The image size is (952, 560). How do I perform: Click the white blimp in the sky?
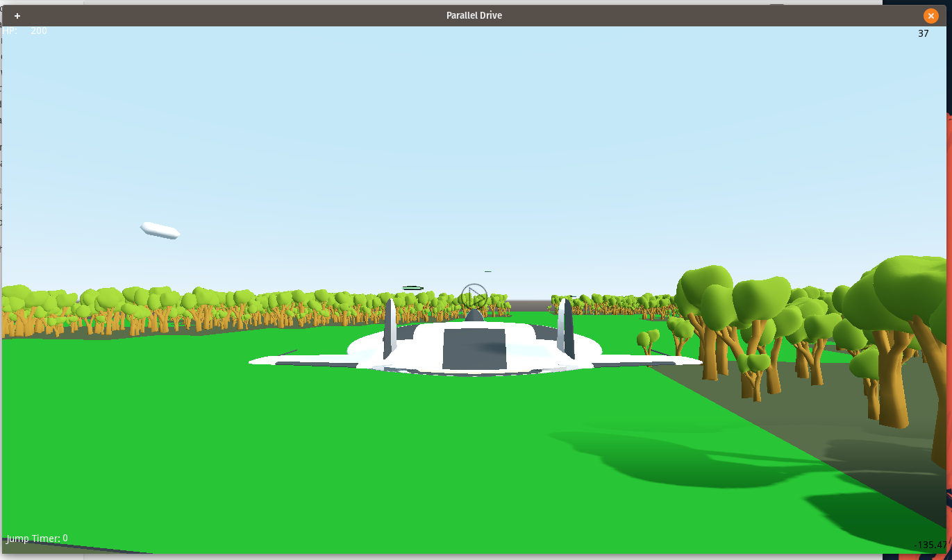160,230
